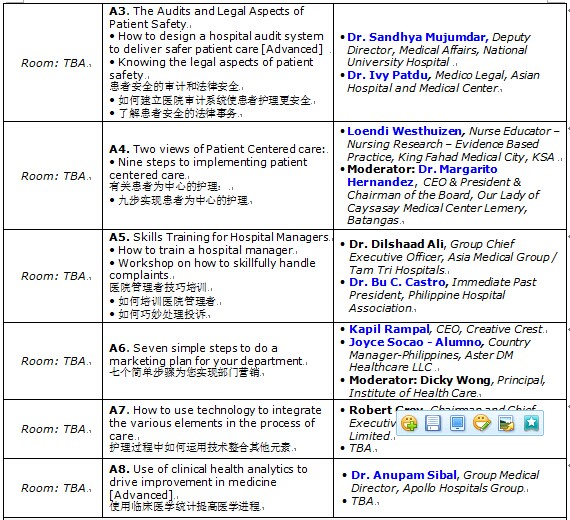
Task: Click Room: TBA in the A6 row
Action: pyautogui.click(x=53, y=361)
